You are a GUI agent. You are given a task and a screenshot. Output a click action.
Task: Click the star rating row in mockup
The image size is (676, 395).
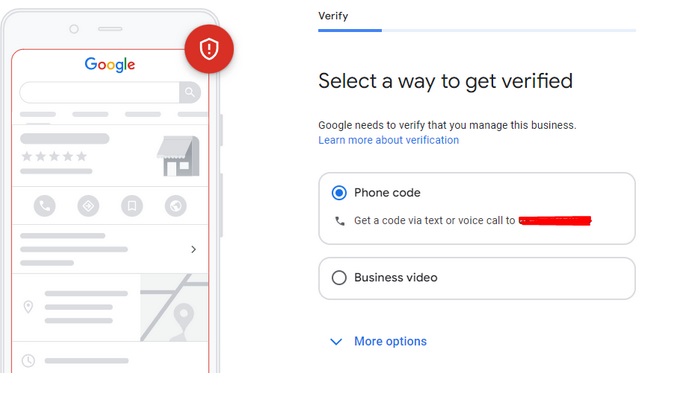click(54, 156)
